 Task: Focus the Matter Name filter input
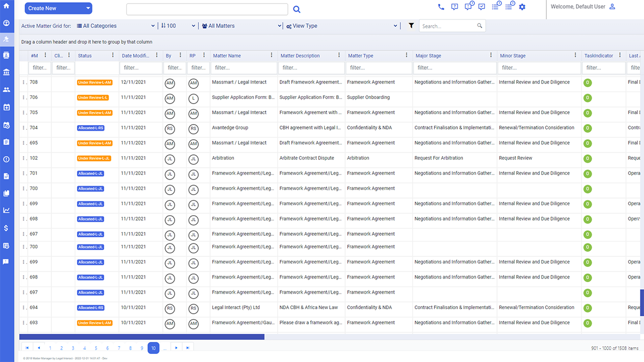[244, 68]
